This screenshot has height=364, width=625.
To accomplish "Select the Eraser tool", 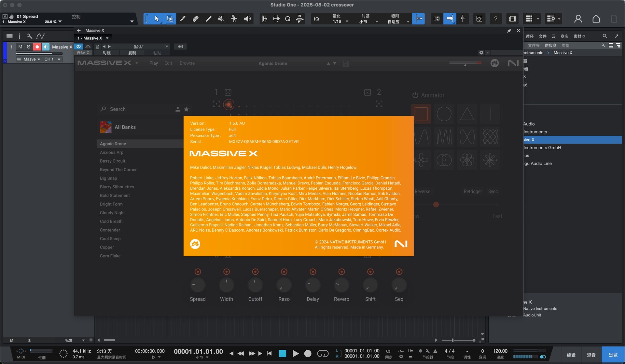I will (195, 19).
